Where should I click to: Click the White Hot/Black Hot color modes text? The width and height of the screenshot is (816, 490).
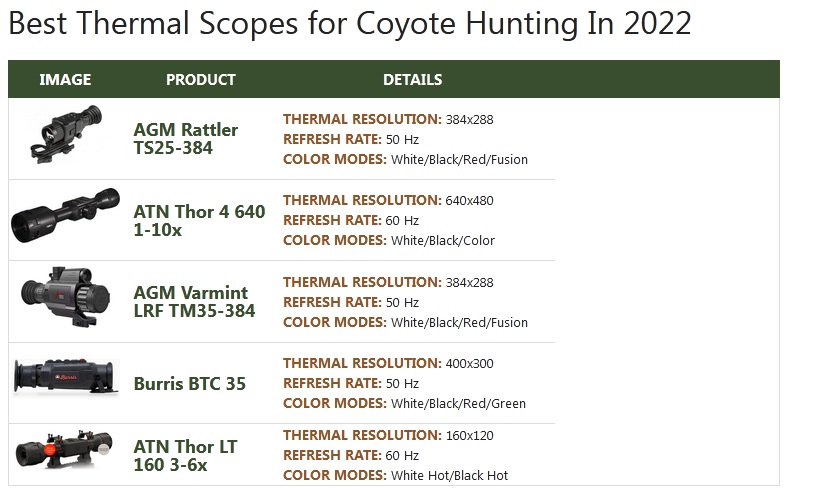[449, 476]
